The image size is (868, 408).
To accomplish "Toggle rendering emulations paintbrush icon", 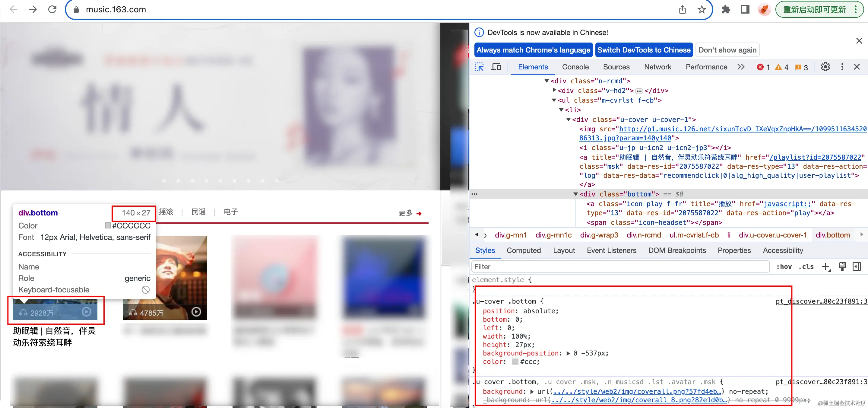I will (842, 266).
